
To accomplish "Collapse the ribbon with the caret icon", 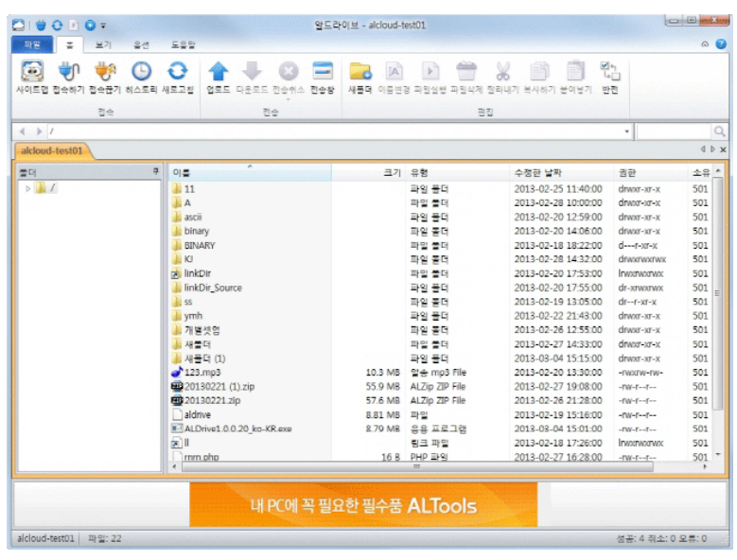I will (x=705, y=44).
